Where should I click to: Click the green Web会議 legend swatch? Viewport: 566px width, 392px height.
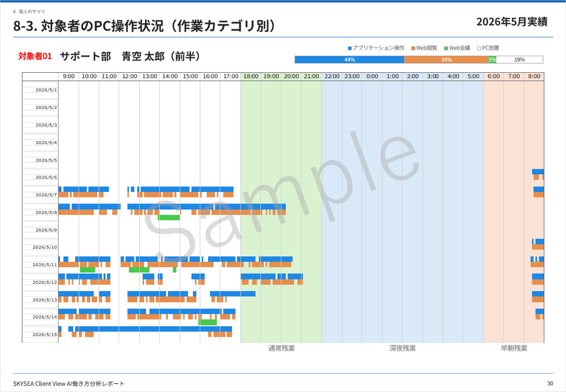point(446,48)
